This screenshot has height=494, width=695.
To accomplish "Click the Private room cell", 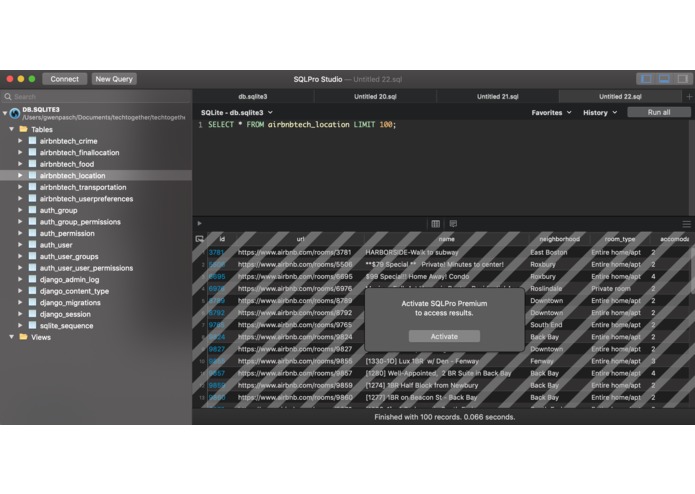I will tap(610, 288).
